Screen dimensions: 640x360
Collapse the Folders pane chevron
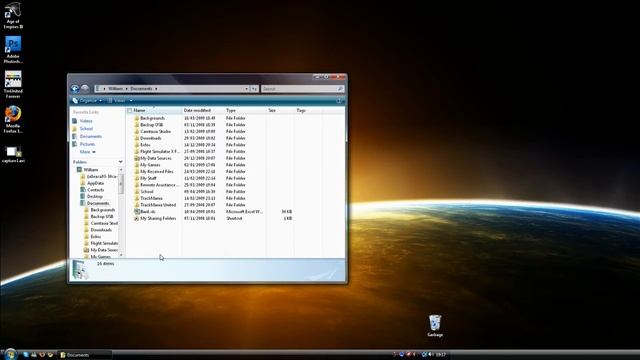coord(120,162)
